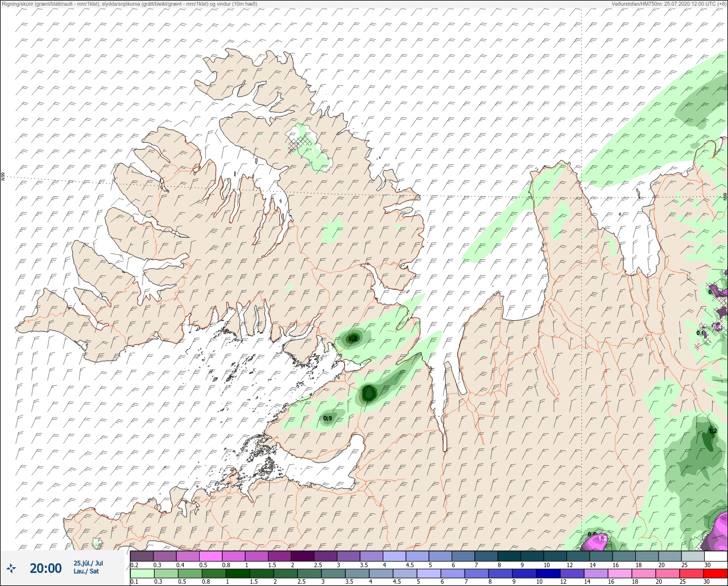Select the darkest purple 2 swatch in upper legend

[303, 556]
